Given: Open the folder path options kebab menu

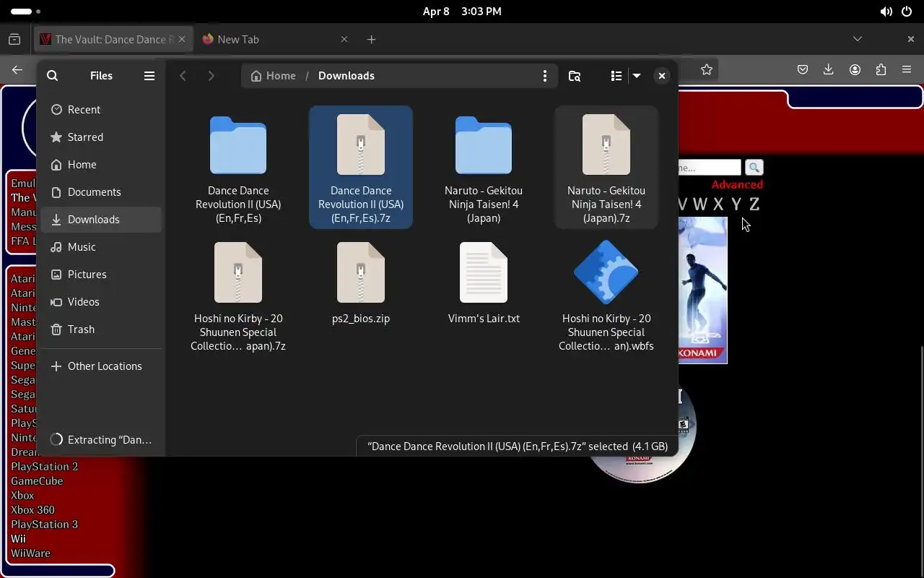Looking at the screenshot, I should point(545,76).
